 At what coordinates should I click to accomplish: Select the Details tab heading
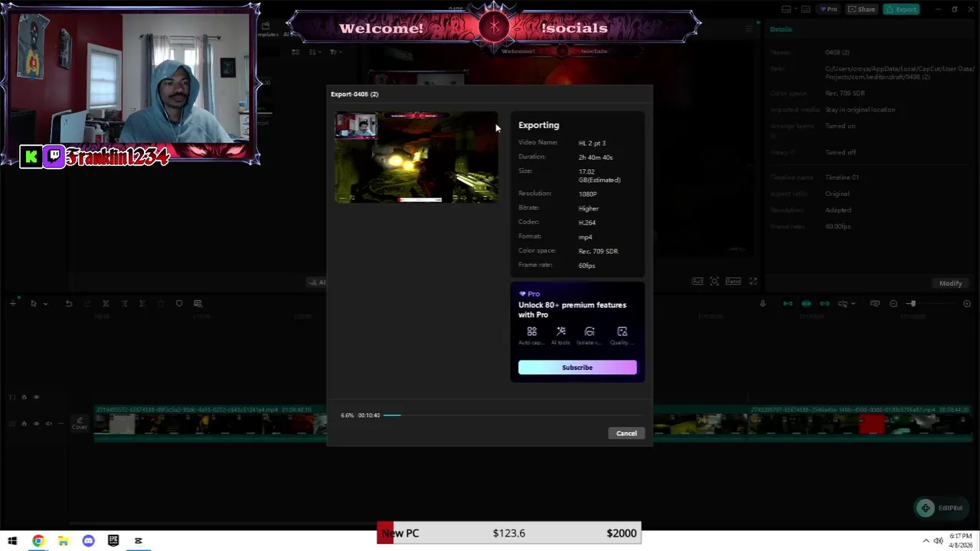click(x=781, y=29)
